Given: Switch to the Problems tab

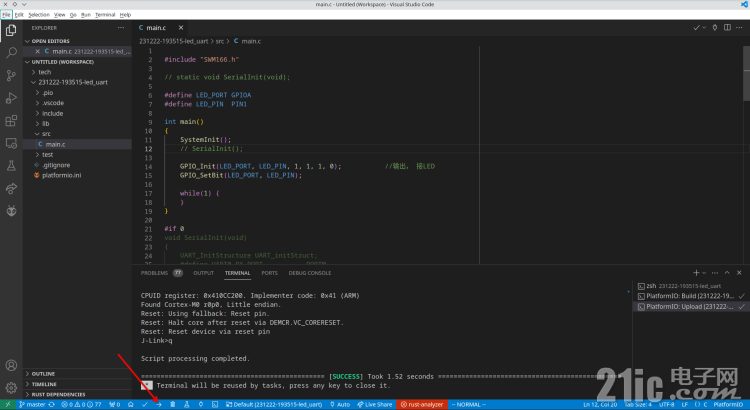Looking at the screenshot, I should click(161, 273).
